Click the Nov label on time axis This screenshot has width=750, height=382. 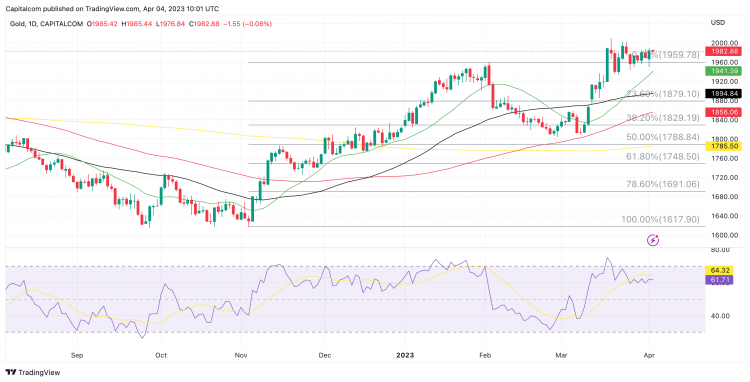[242, 356]
